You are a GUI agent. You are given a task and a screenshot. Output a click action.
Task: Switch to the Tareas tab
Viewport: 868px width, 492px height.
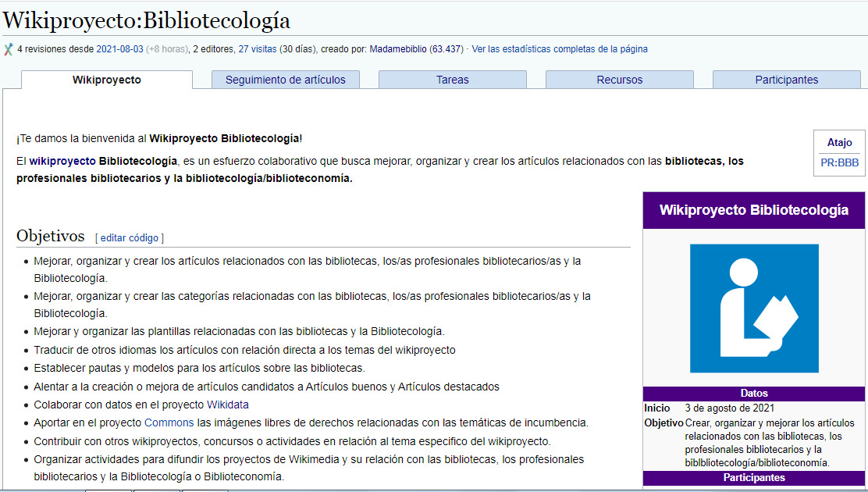coord(452,80)
